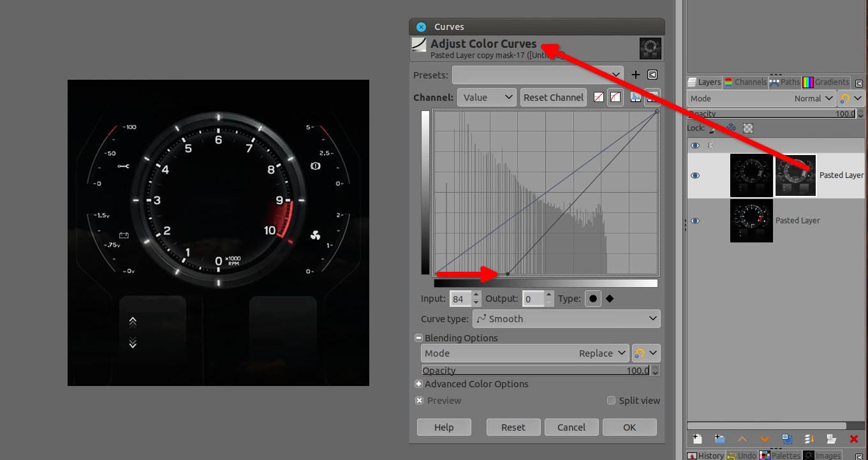Lock alpha channel of the layer

point(748,128)
